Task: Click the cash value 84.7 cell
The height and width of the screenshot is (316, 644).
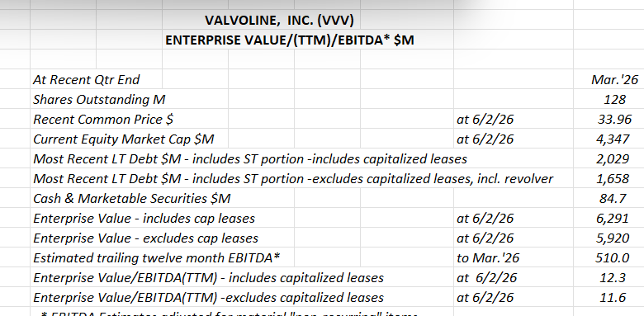Action: (608, 198)
